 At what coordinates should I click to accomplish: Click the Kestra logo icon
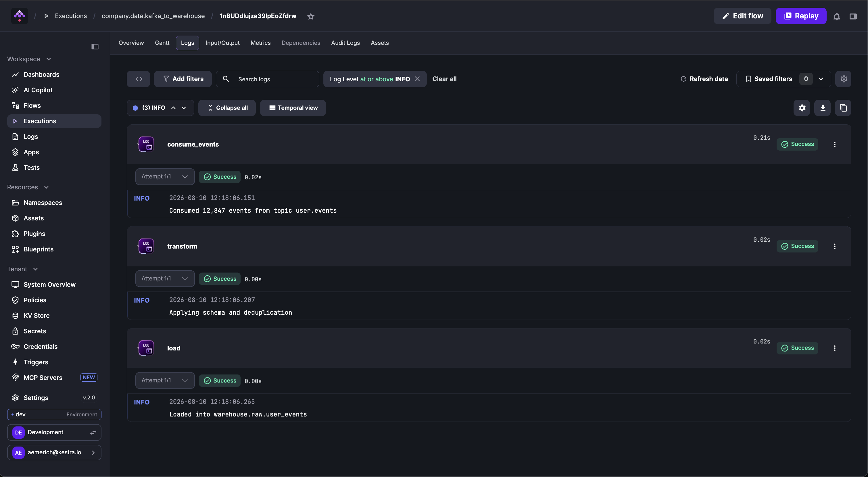[20, 16]
